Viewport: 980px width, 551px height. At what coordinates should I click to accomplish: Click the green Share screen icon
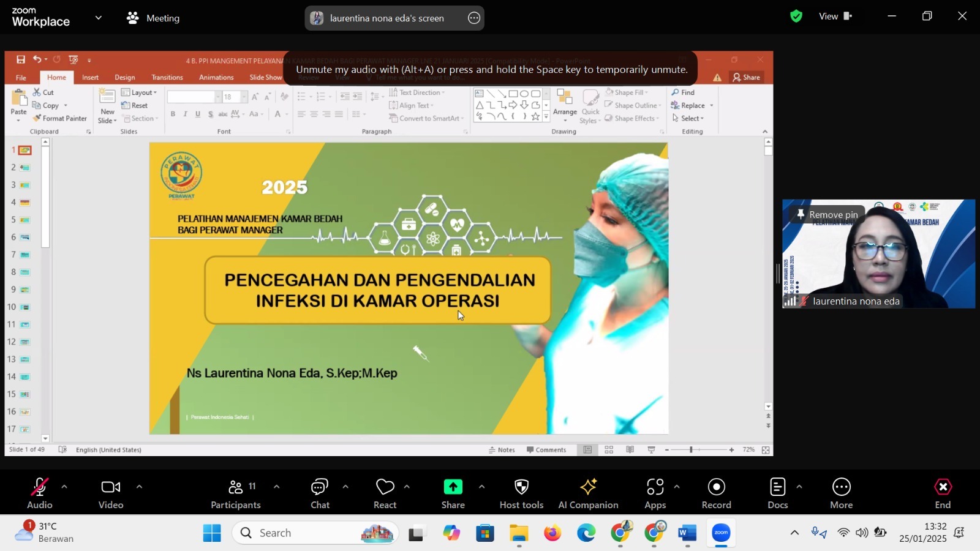(x=453, y=487)
